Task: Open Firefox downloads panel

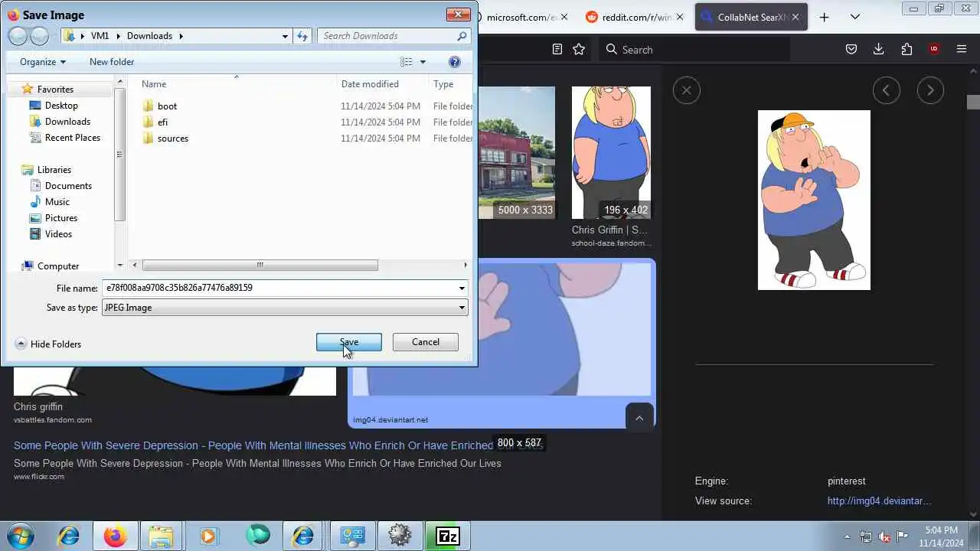Action: [878, 49]
